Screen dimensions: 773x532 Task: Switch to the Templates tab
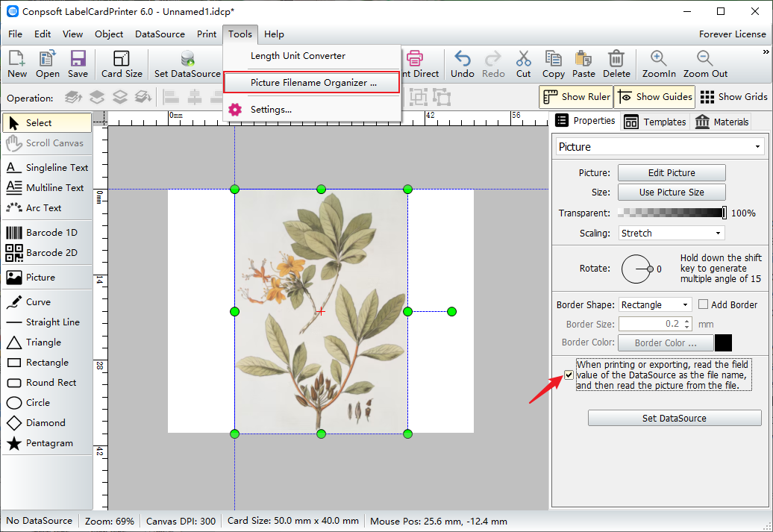655,122
